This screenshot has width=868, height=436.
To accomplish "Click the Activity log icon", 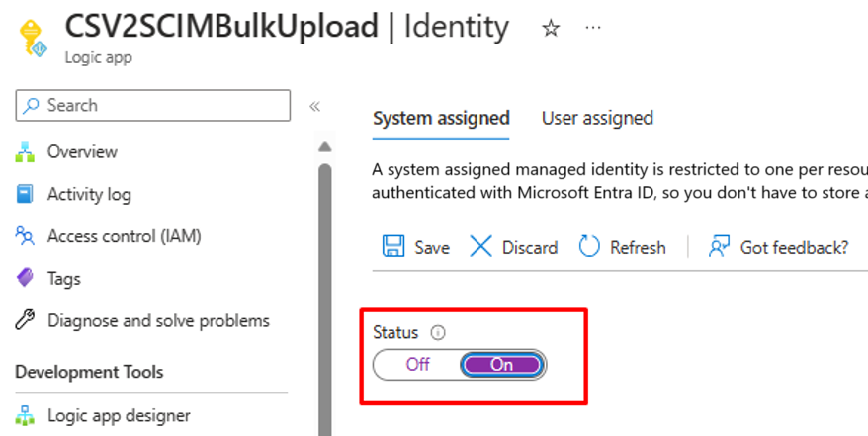I will click(25, 195).
